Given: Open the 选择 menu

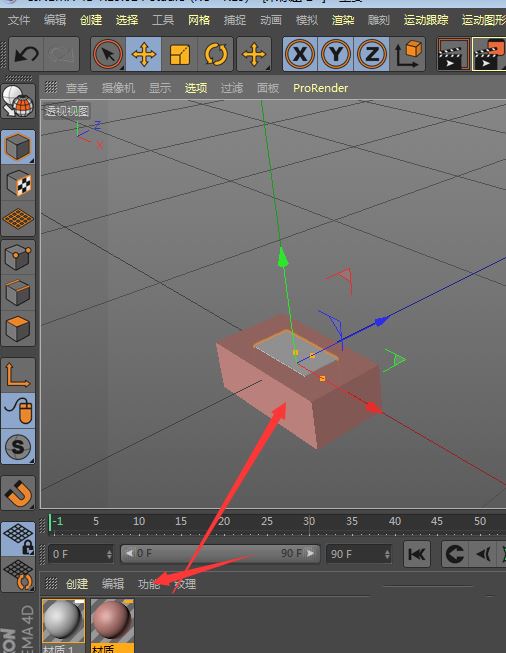Looking at the screenshot, I should [x=127, y=20].
